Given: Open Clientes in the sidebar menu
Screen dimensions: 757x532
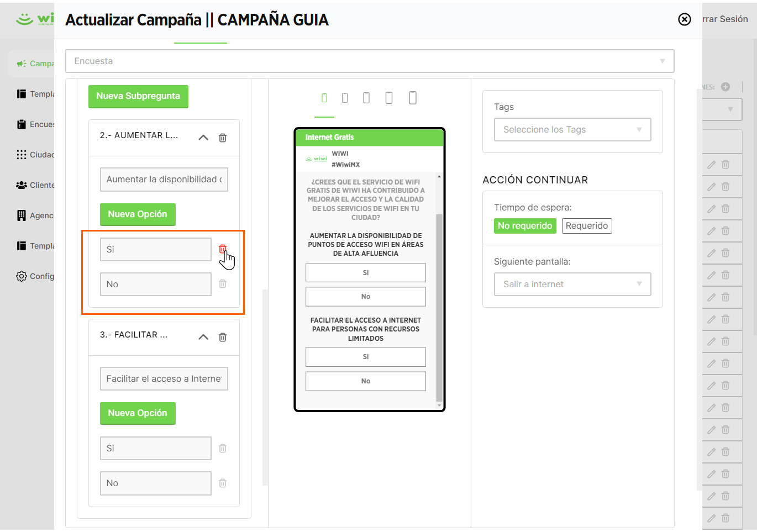Looking at the screenshot, I should tap(35, 185).
